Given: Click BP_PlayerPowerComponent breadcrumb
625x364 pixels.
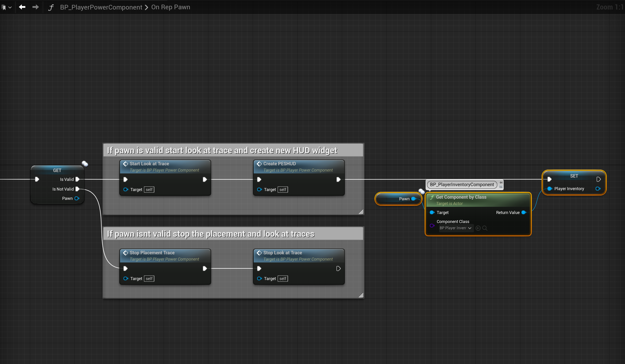Looking at the screenshot, I should pos(101,7).
